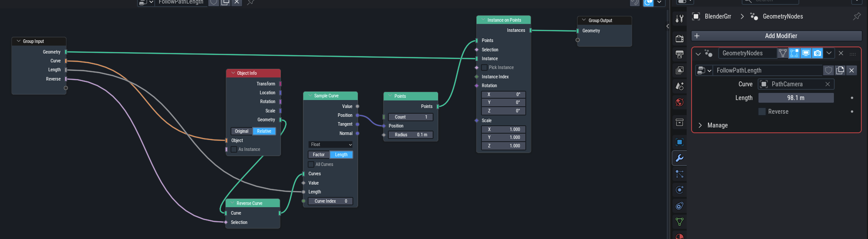This screenshot has width=868, height=239.
Task: Unlink the FollowPathLength node group
Action: [x=851, y=70]
